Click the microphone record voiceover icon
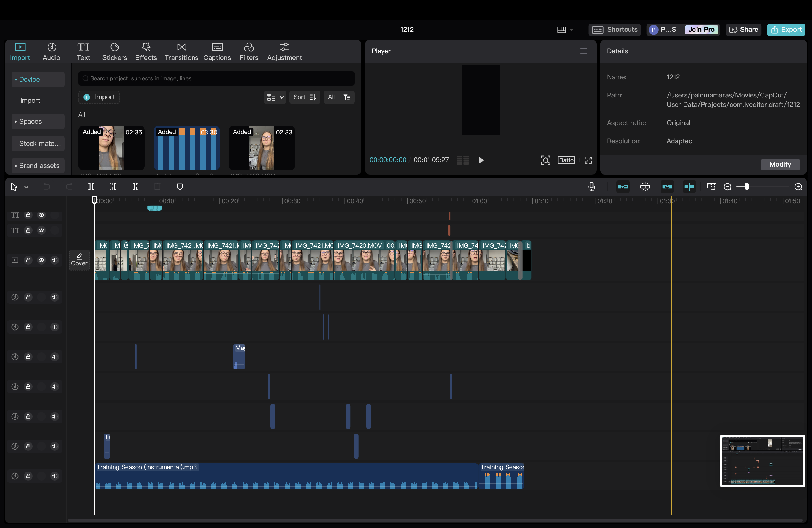812x528 pixels. 591,187
